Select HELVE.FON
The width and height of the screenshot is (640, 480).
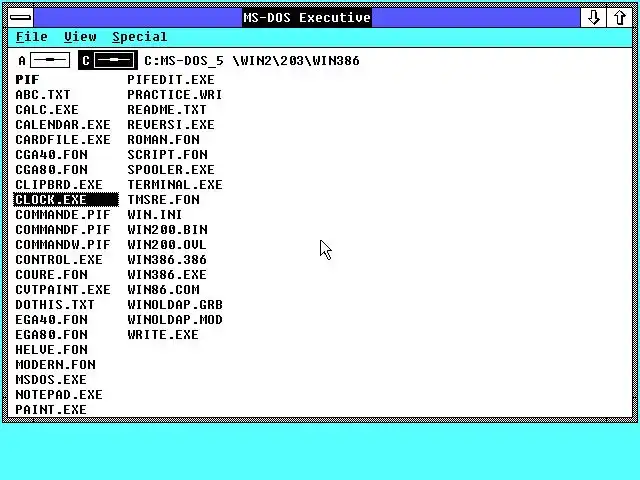pos(51,350)
